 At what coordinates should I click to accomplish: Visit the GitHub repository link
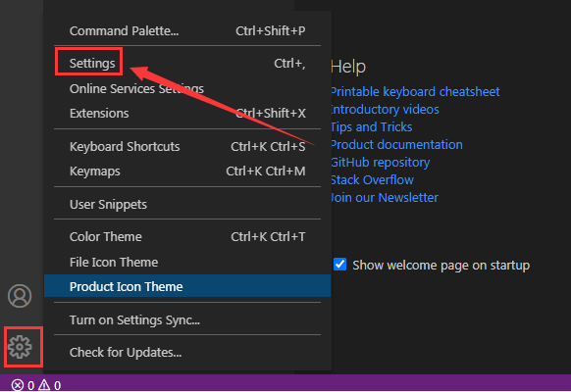point(381,162)
